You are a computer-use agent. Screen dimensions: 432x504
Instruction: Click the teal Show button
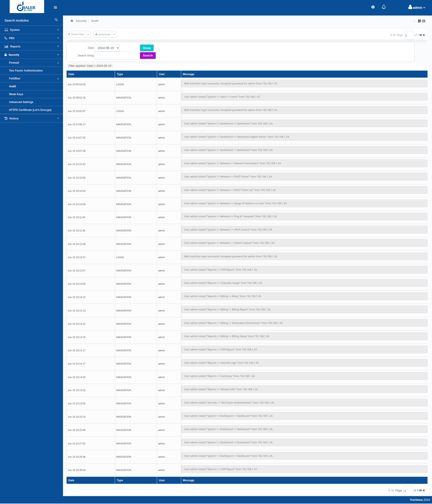[147, 48]
